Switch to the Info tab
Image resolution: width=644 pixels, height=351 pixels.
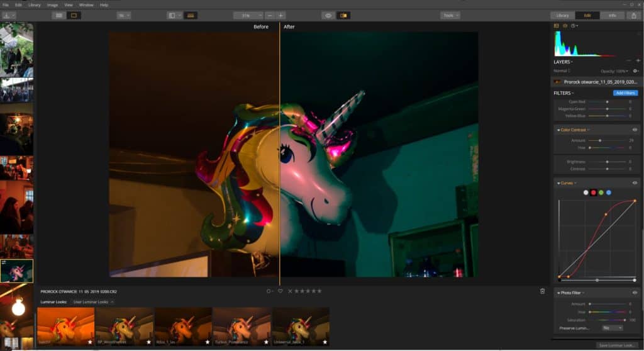(x=612, y=15)
